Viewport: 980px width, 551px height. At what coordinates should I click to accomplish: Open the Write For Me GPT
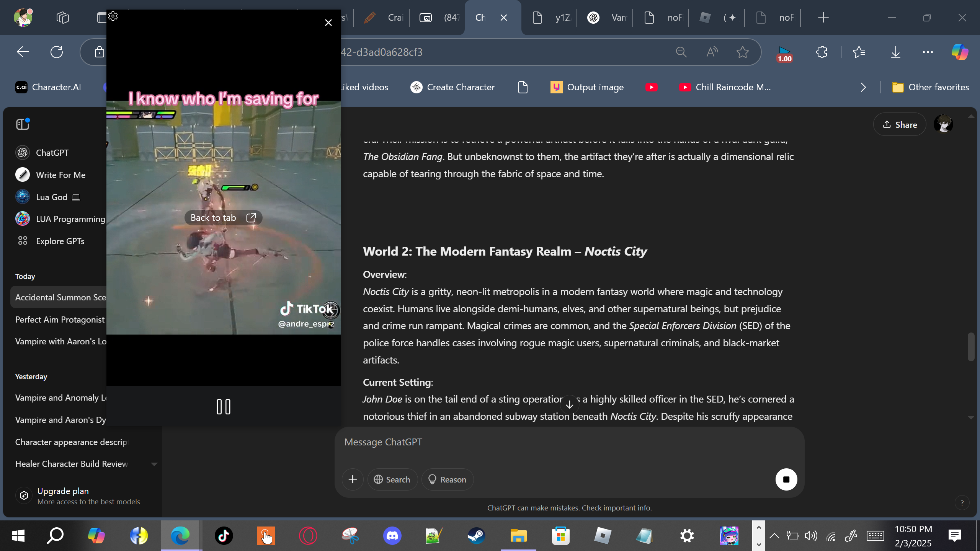tap(51, 175)
